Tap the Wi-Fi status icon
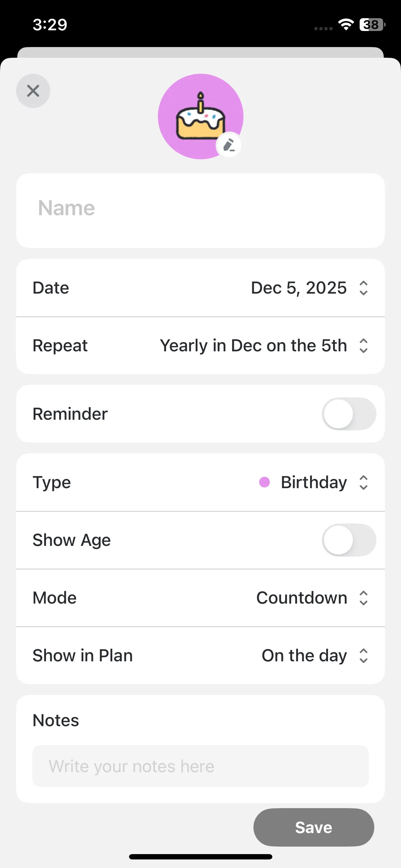Viewport: 401px width, 868px height. point(345,25)
